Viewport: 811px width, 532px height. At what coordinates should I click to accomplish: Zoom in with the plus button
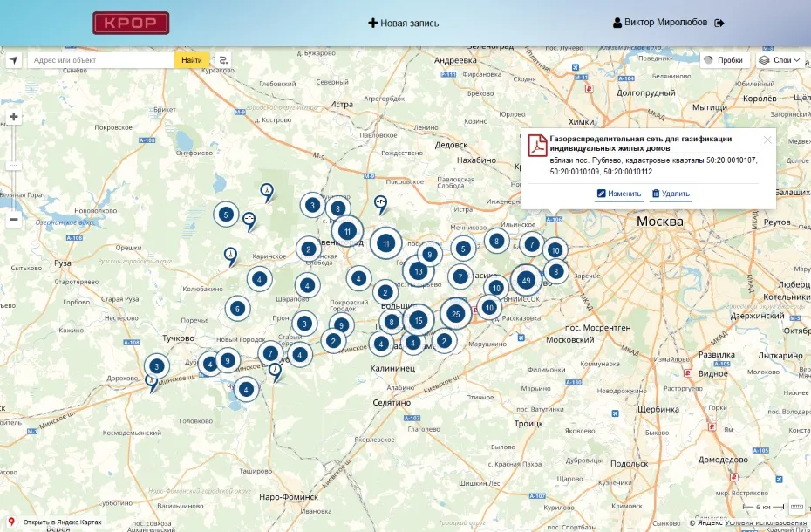click(x=14, y=117)
